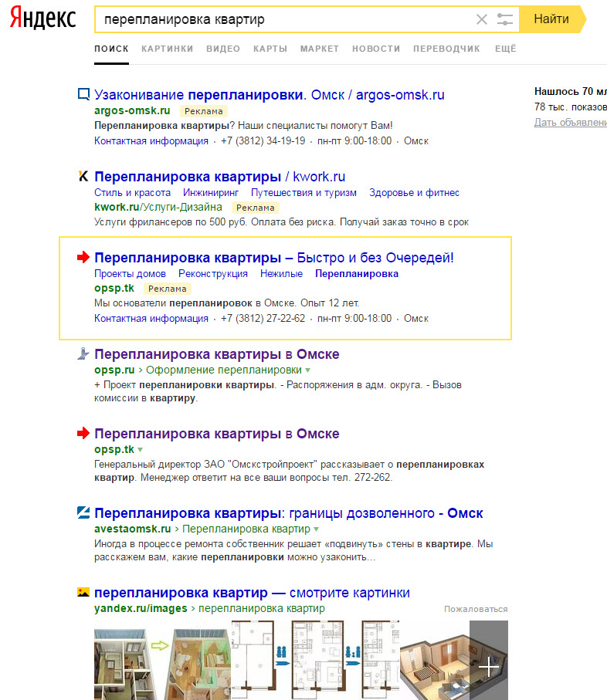607x700 pixels.
Task: Clear the search query with the X icon
Action: 481,19
